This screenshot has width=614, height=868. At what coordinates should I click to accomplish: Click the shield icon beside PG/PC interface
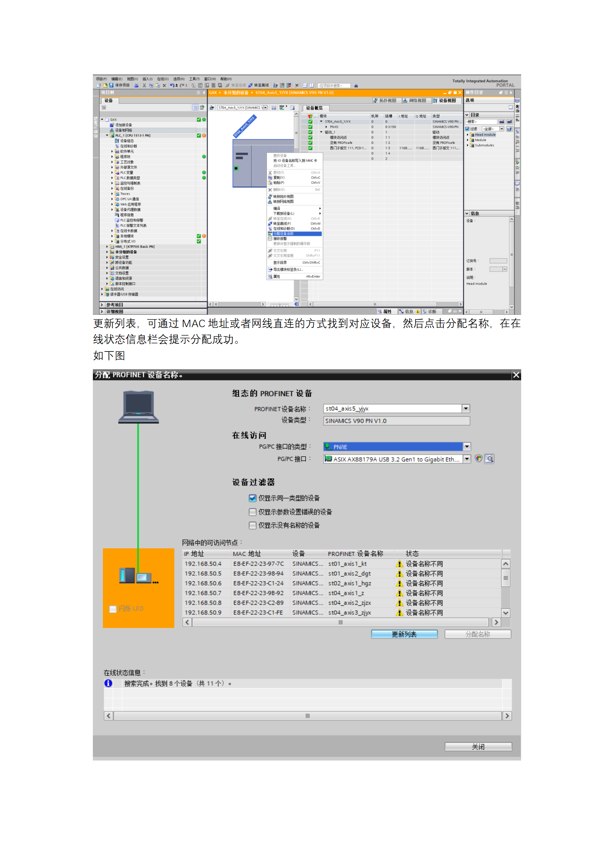479,458
